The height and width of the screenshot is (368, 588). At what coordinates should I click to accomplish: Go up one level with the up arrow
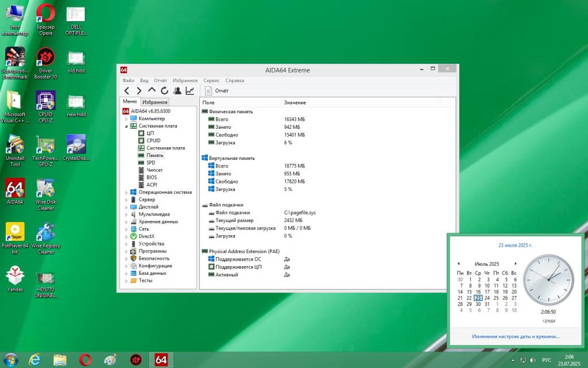point(152,90)
